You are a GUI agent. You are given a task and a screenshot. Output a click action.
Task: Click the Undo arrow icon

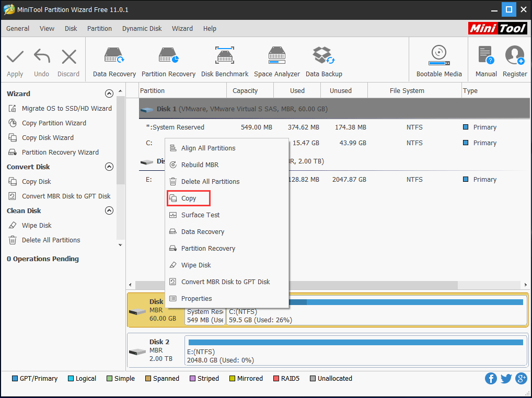pos(42,56)
